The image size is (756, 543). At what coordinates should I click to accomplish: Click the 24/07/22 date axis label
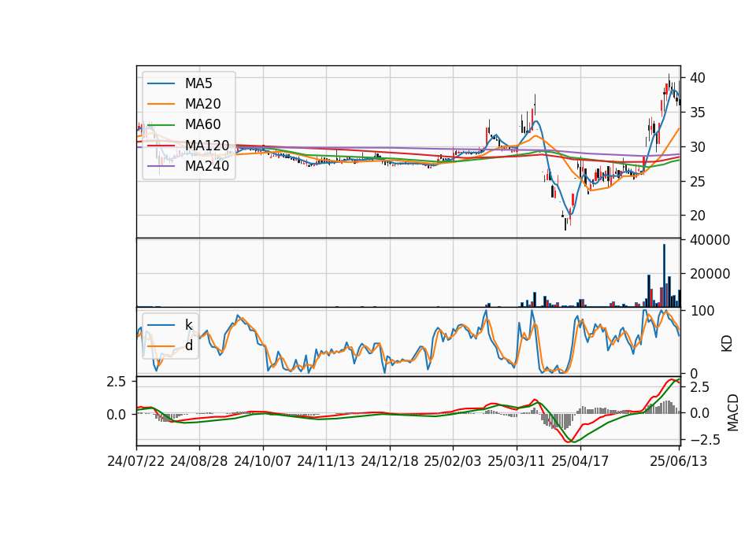pyautogui.click(x=136, y=461)
